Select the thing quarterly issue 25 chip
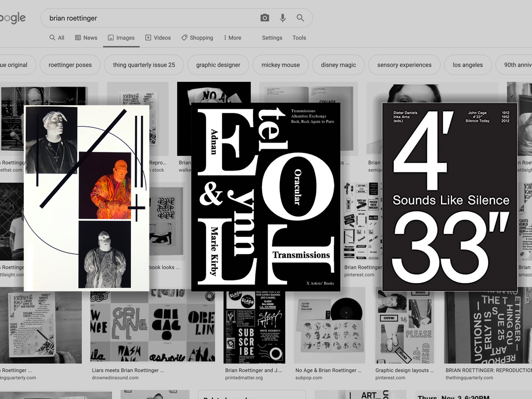 tap(144, 65)
